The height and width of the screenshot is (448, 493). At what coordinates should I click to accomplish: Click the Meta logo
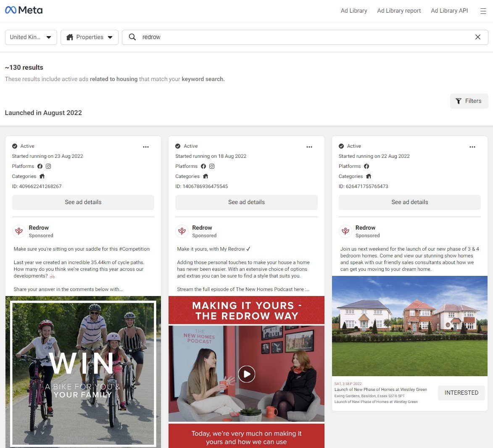(24, 10)
